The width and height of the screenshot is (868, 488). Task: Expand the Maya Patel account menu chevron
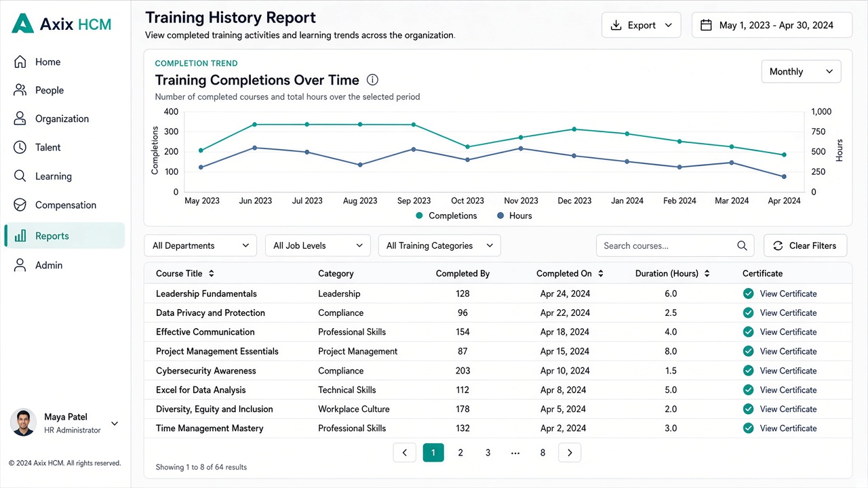pyautogui.click(x=115, y=424)
